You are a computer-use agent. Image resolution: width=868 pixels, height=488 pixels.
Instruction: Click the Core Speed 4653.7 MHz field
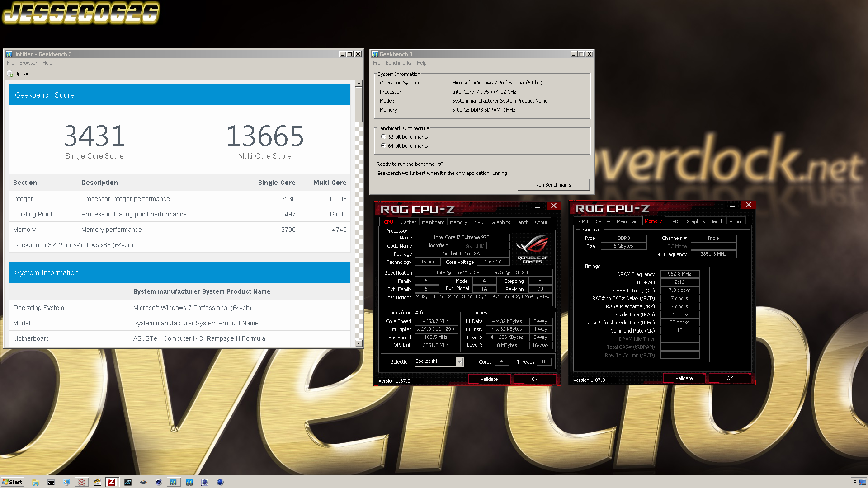(x=436, y=321)
